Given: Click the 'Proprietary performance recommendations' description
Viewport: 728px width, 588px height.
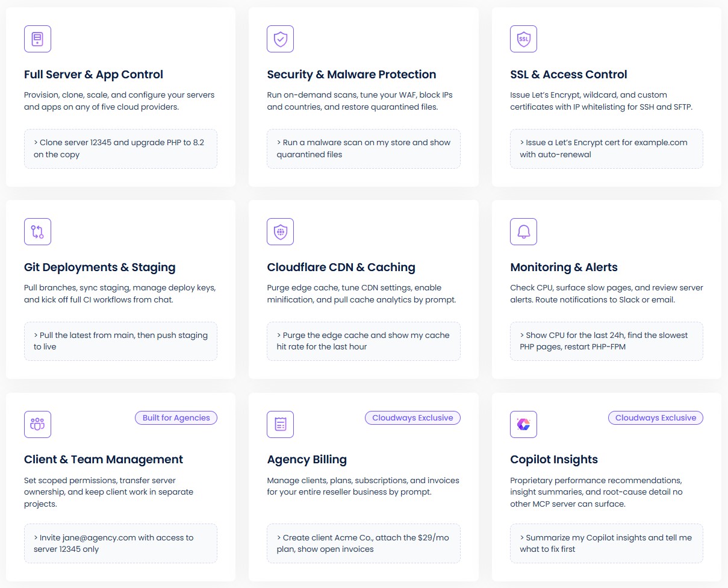Looking at the screenshot, I should click(x=596, y=492).
